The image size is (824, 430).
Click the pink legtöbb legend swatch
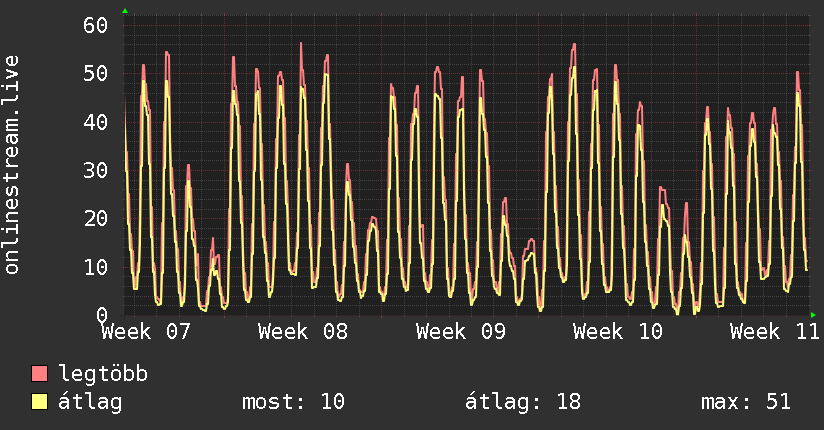coord(39,373)
